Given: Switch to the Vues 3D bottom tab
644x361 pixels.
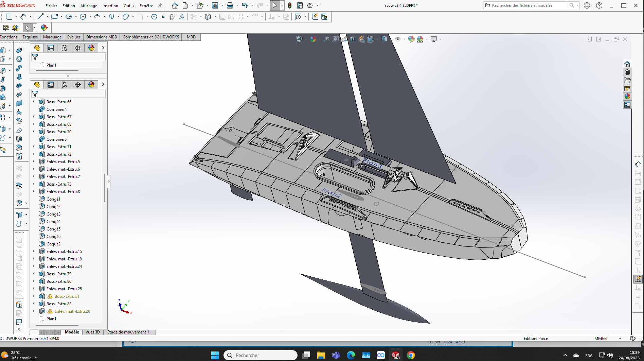Looking at the screenshot, I should point(93,332).
